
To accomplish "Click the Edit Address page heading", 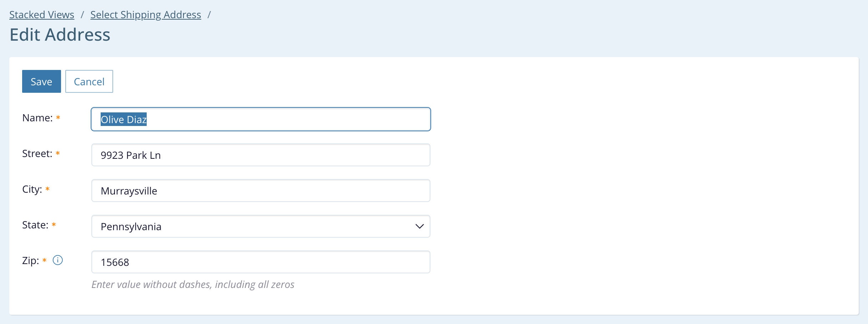I will click(x=60, y=35).
